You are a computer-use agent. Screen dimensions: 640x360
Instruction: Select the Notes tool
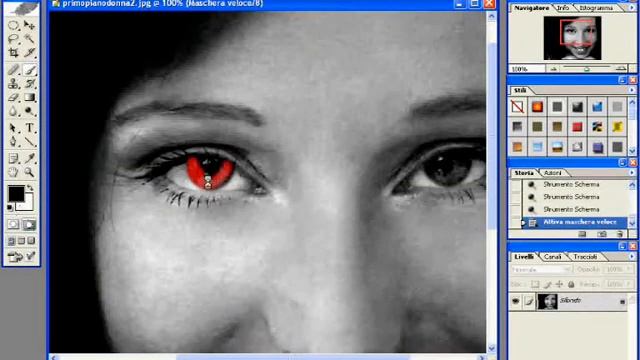pyautogui.click(x=13, y=158)
